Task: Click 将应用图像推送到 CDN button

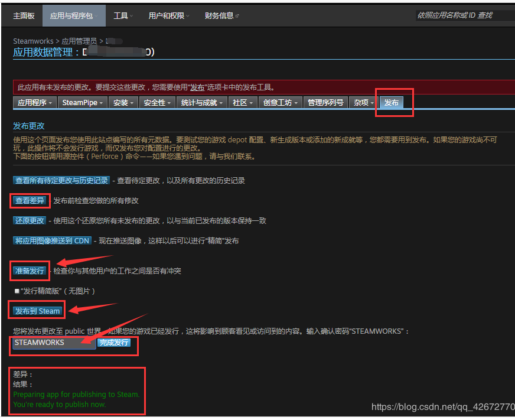Action: 52,240
